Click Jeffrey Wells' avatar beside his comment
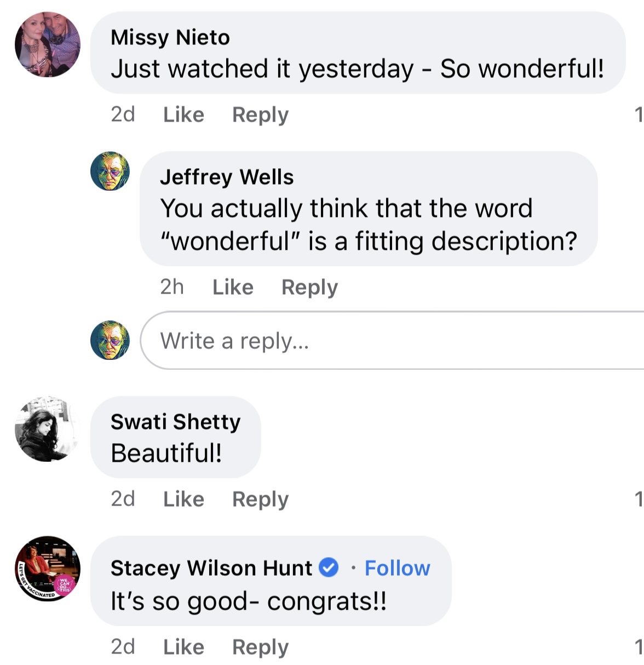The width and height of the screenshot is (644, 665). click(x=110, y=171)
